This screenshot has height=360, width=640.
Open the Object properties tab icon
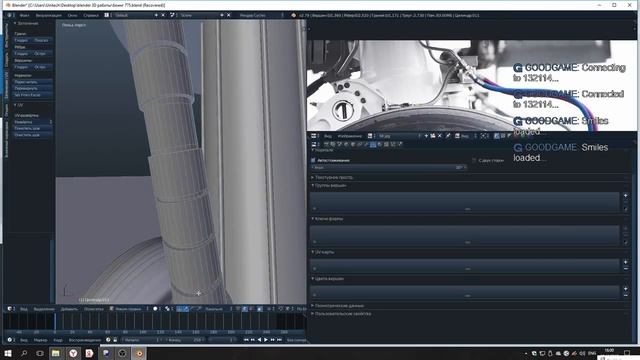(353, 144)
